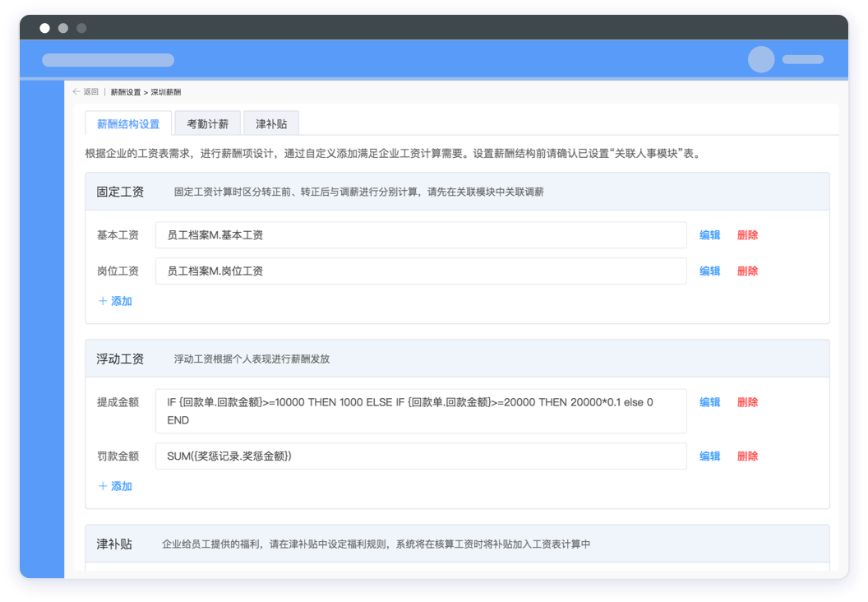Click 岗位工资 formula field
Screen dimensions: 868x602
(421, 271)
